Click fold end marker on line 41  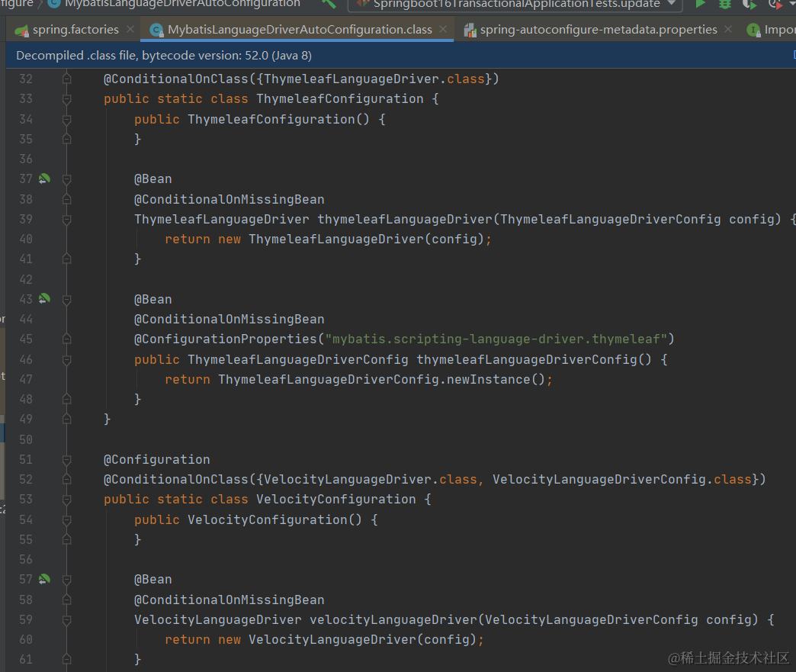(x=66, y=259)
